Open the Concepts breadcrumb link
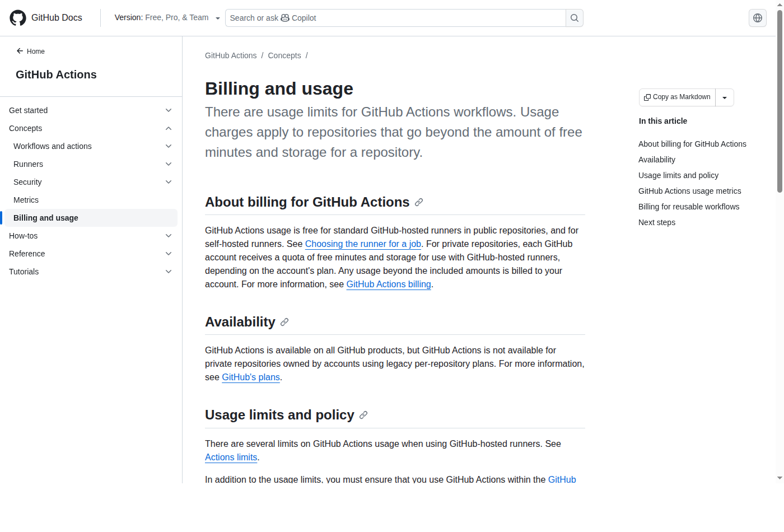784x532 pixels. 284,55
